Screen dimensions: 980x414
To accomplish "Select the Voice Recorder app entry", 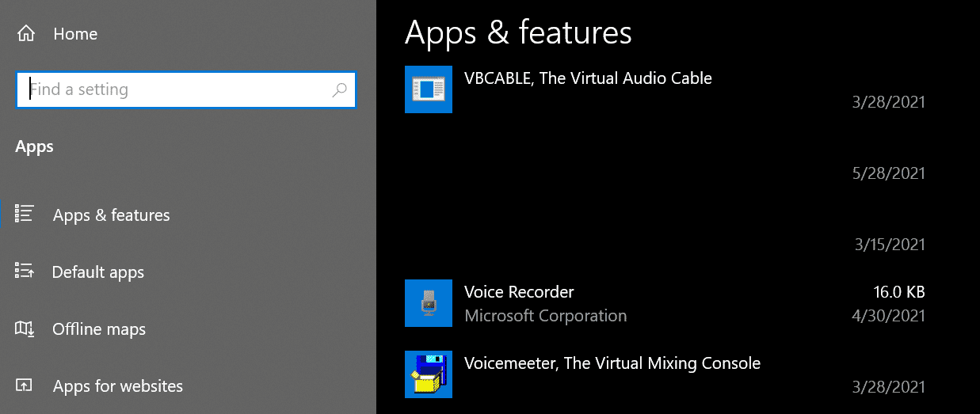I will point(519,292).
